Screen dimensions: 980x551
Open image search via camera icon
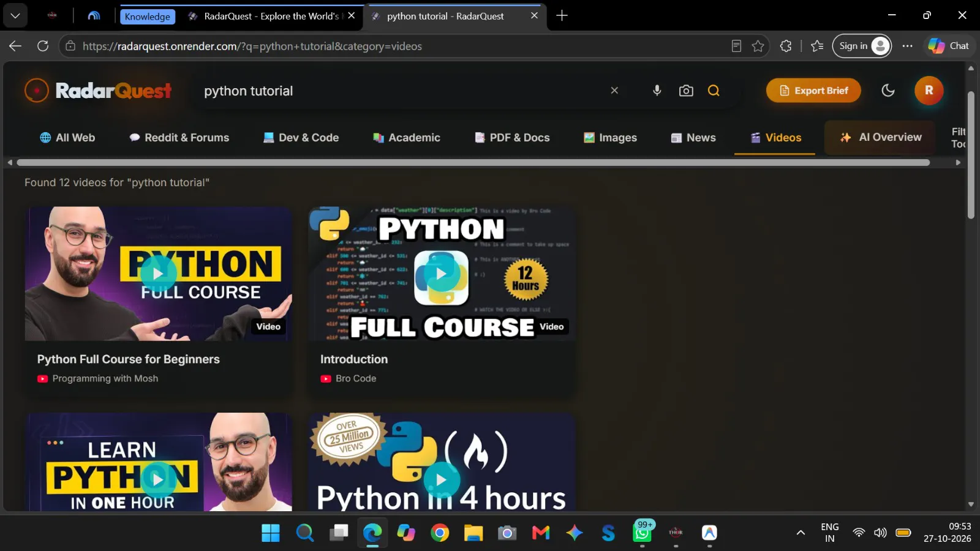[686, 91]
